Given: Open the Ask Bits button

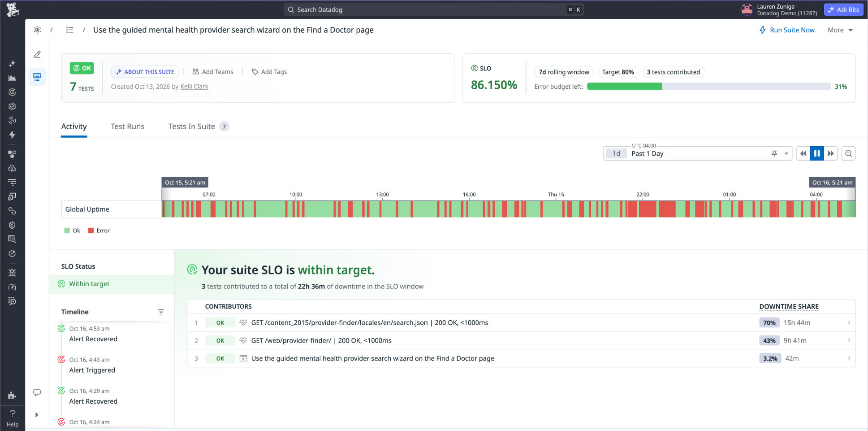Looking at the screenshot, I should tap(843, 9).
